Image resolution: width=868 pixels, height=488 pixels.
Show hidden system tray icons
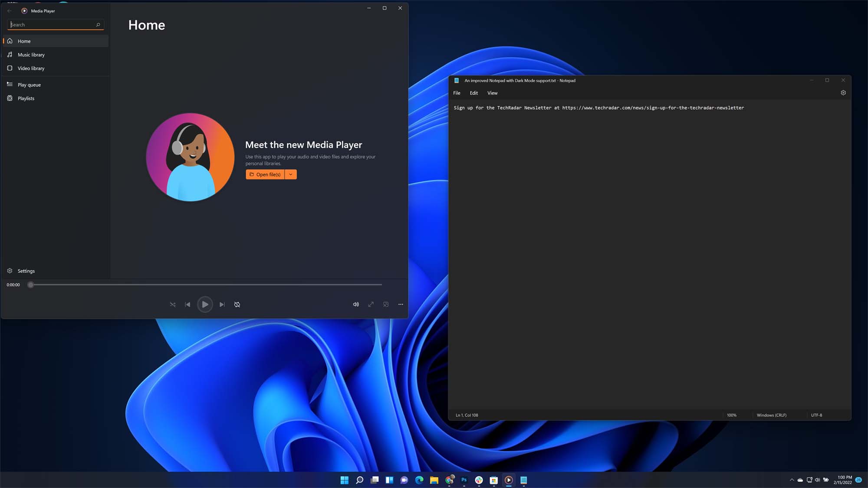click(x=792, y=480)
